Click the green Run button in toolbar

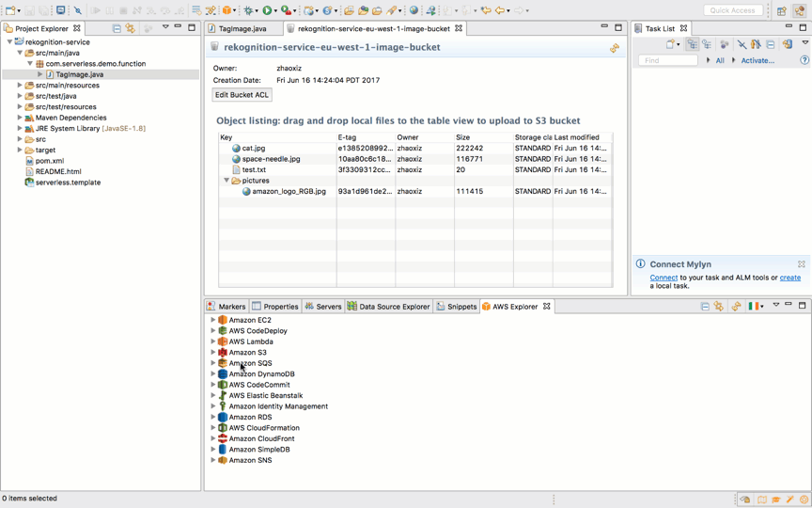pos(267,9)
